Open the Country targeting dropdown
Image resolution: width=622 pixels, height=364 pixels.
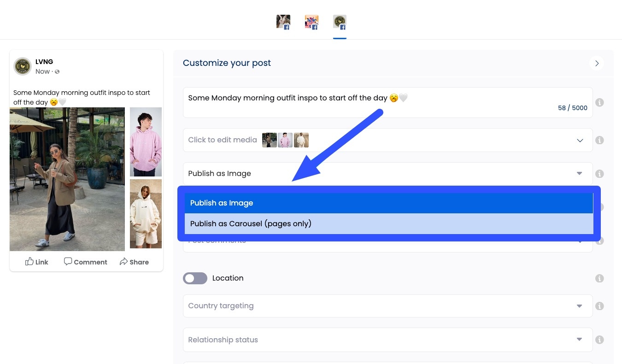(x=579, y=306)
